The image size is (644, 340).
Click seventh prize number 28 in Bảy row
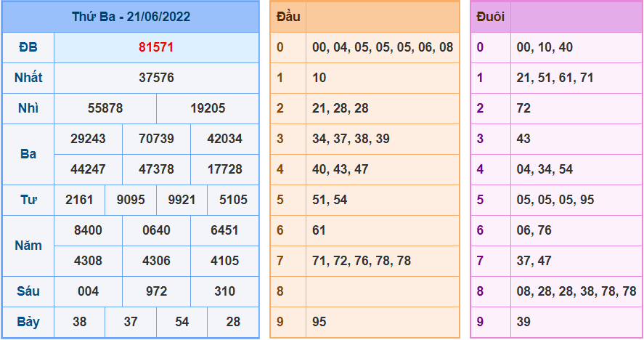[233, 322]
